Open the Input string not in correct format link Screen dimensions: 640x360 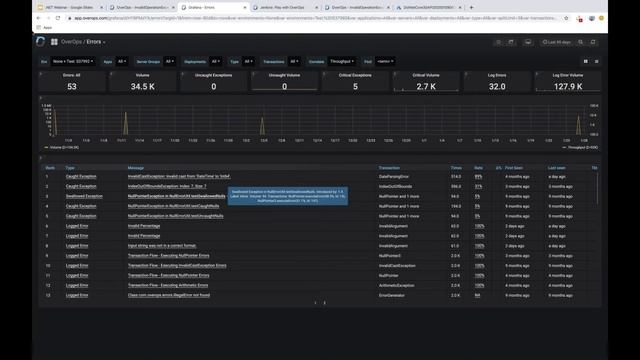click(x=162, y=246)
